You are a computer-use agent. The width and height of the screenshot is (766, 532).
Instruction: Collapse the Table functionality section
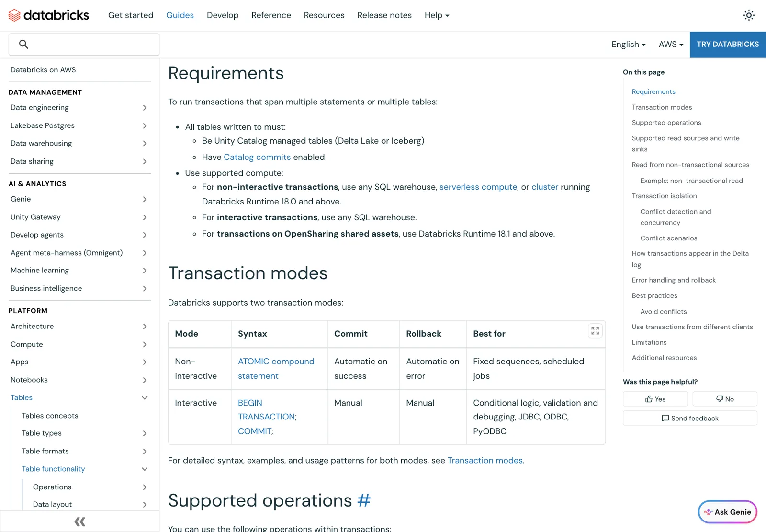[x=145, y=469]
